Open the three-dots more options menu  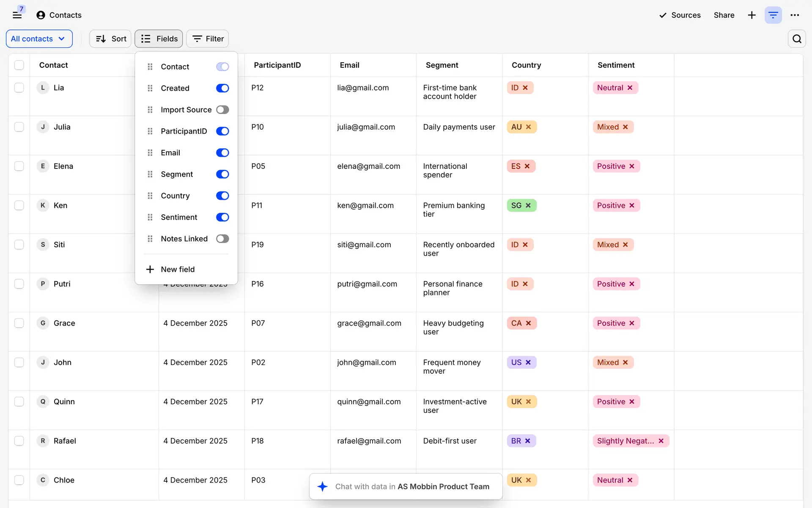(x=795, y=15)
